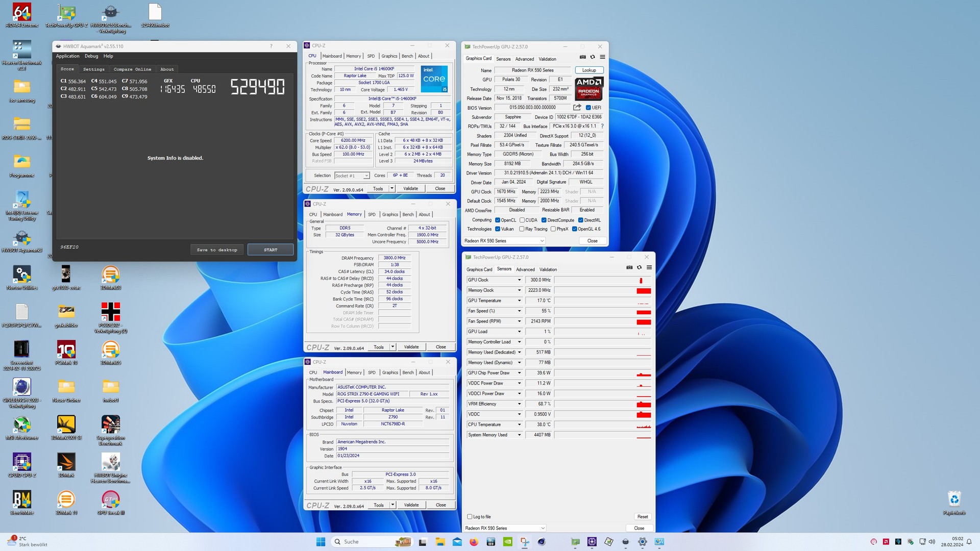Click GPU-Z screenshot camera icon in Graphics Card window
Image resolution: width=980 pixels, height=551 pixels.
coord(582,57)
